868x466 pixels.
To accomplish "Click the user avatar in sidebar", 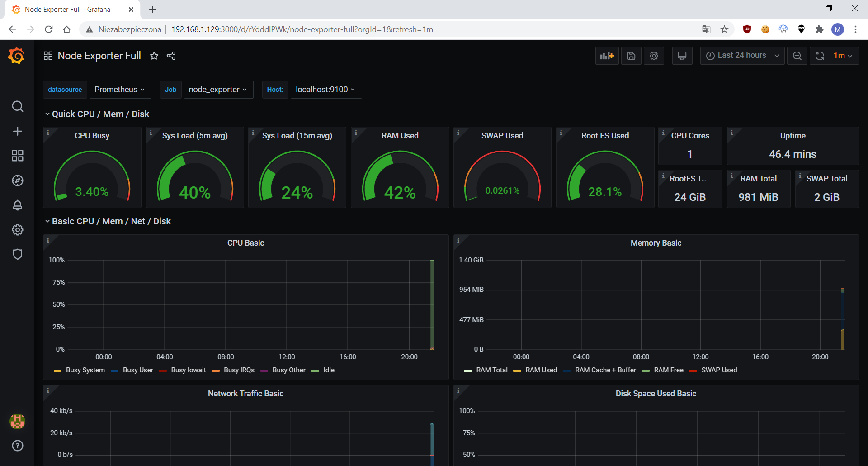I will click(x=17, y=421).
